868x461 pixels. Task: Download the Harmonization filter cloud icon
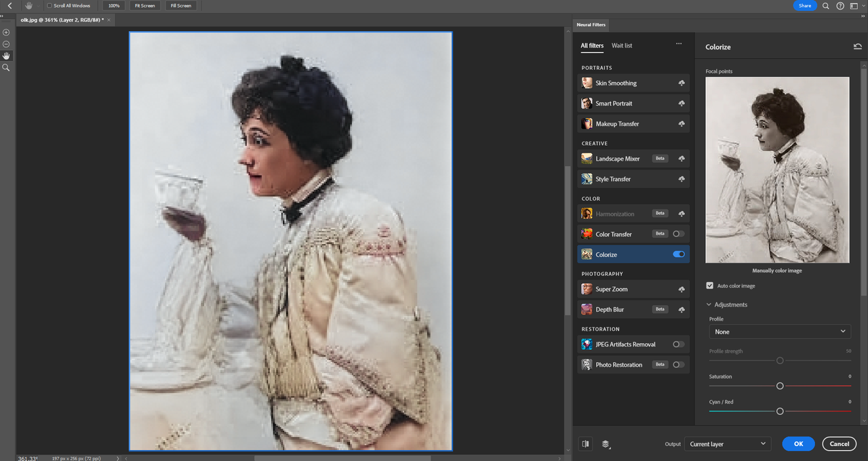681,214
